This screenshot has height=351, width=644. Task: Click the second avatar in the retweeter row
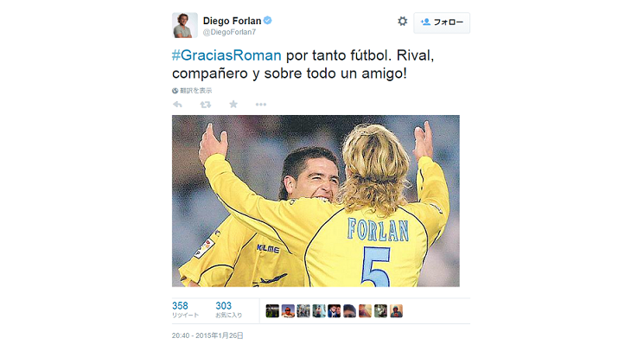tap(288, 311)
